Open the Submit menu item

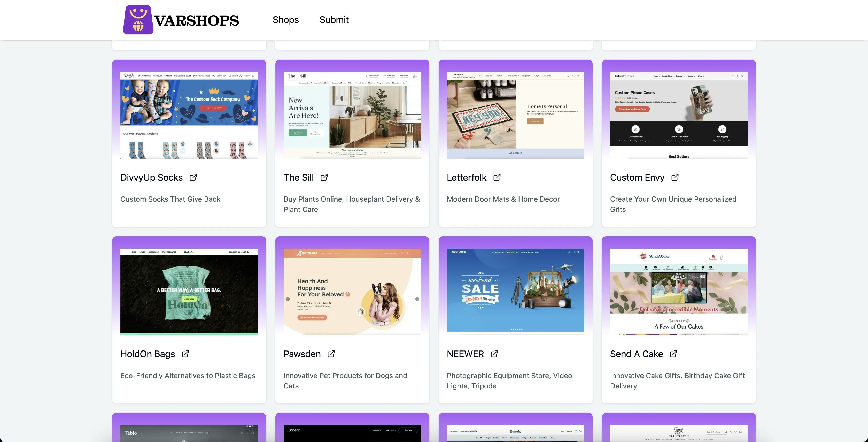[x=334, y=20]
